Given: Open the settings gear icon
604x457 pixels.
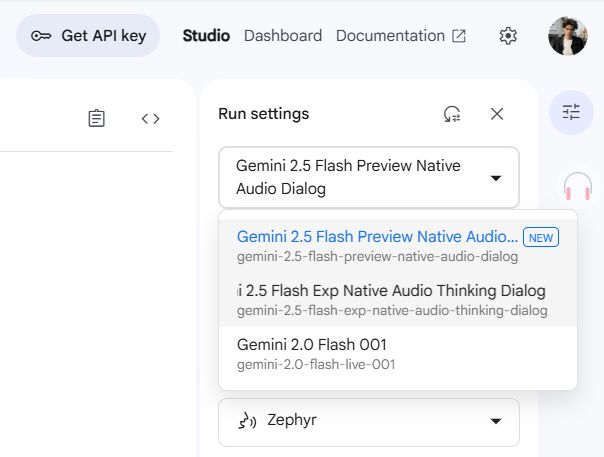Looking at the screenshot, I should point(508,36).
